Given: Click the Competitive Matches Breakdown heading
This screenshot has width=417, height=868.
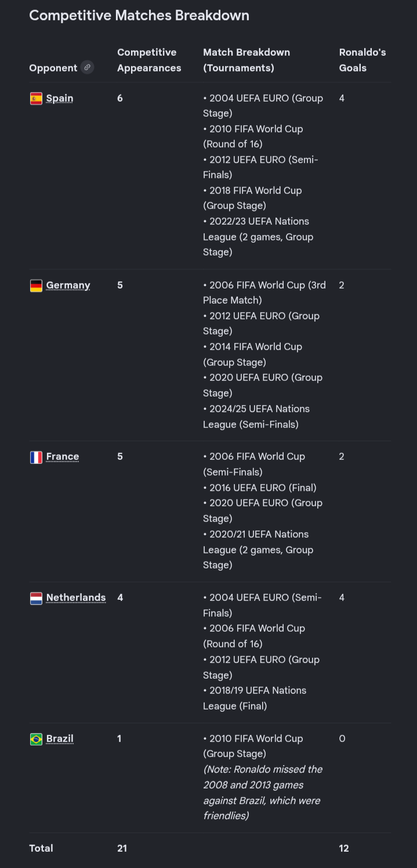Looking at the screenshot, I should (139, 16).
